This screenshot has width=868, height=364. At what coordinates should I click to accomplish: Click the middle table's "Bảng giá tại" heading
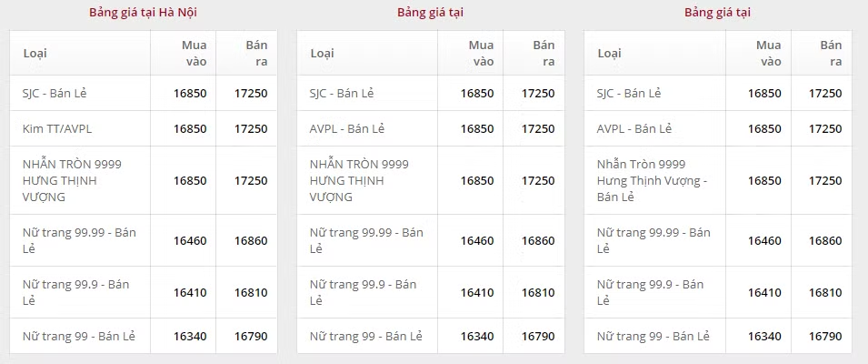click(x=430, y=13)
